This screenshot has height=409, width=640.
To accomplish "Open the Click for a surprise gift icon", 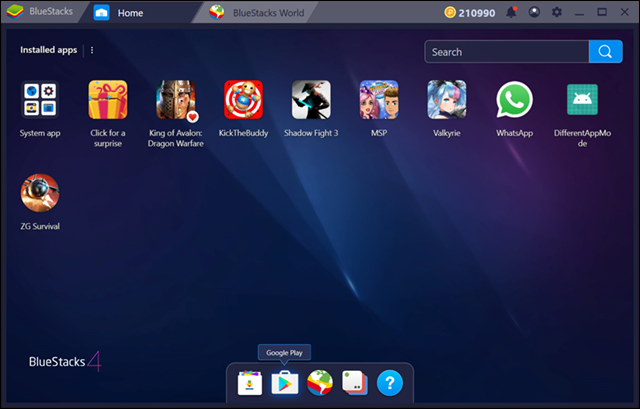I will point(108,100).
